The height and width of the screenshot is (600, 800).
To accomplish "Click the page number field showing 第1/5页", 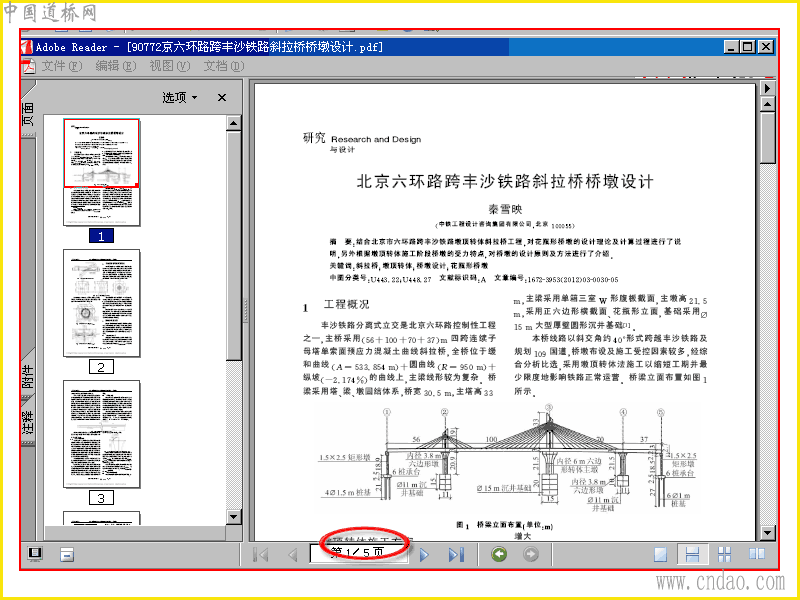I will pyautogui.click(x=359, y=553).
